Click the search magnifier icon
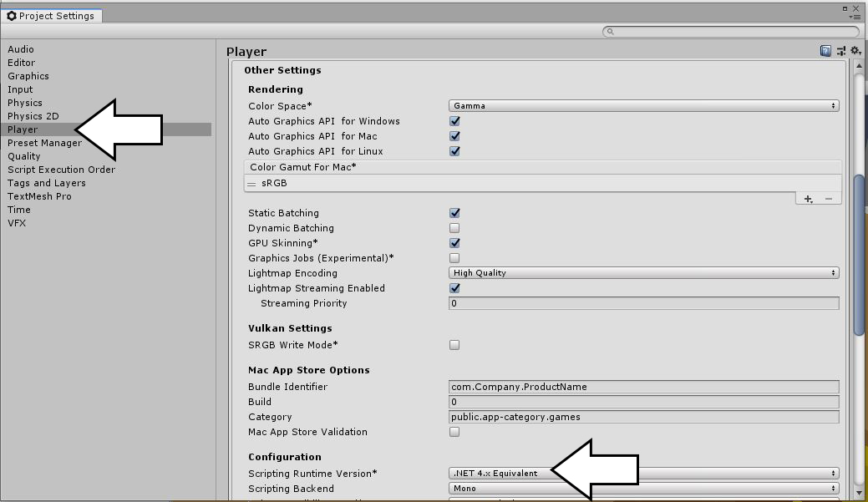Screen dimensions: 868x502 tap(611, 32)
